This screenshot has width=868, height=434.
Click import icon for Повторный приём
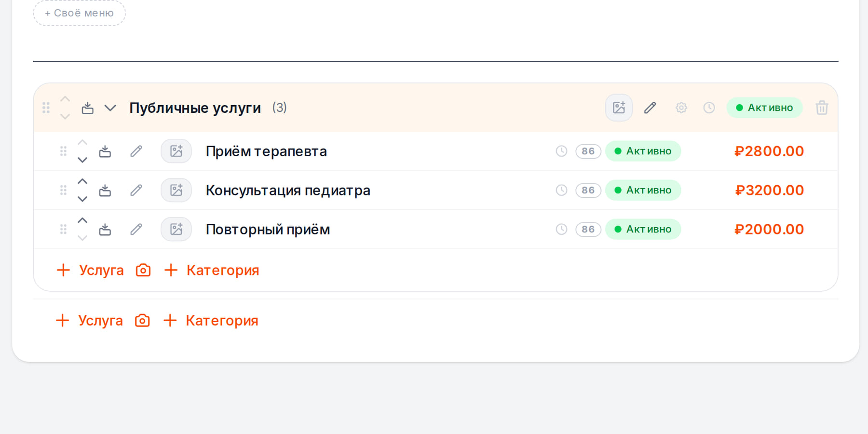(x=105, y=230)
